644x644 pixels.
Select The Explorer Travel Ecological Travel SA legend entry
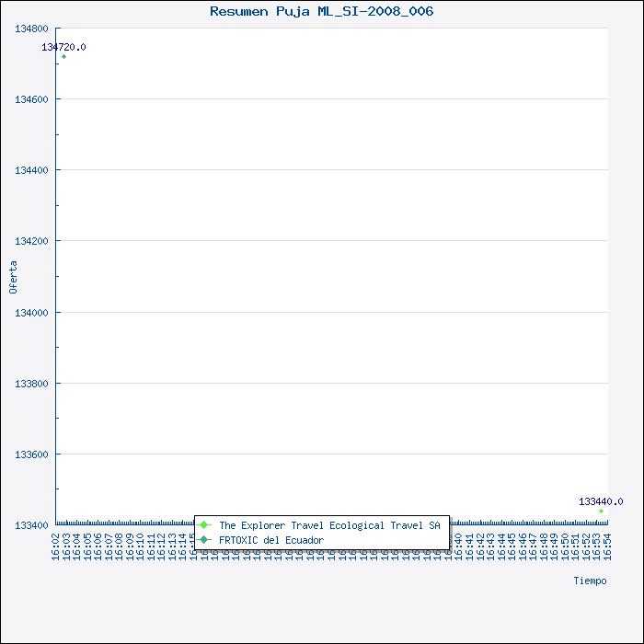[x=328, y=525]
